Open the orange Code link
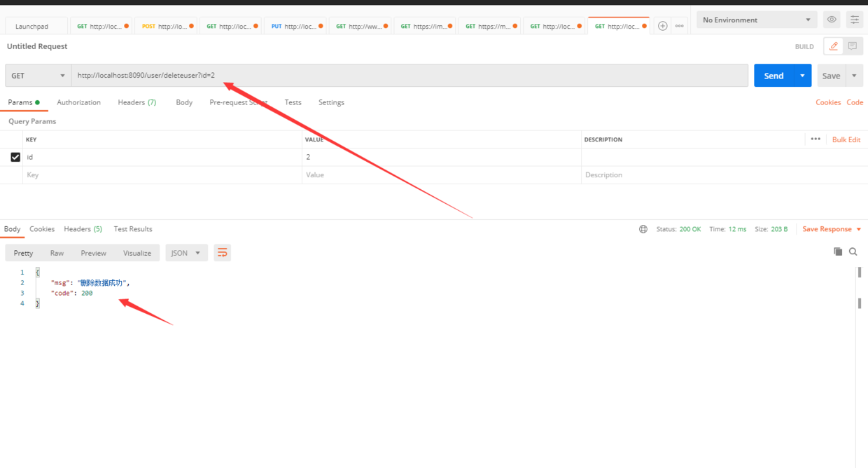868x468 pixels. pyautogui.click(x=855, y=102)
